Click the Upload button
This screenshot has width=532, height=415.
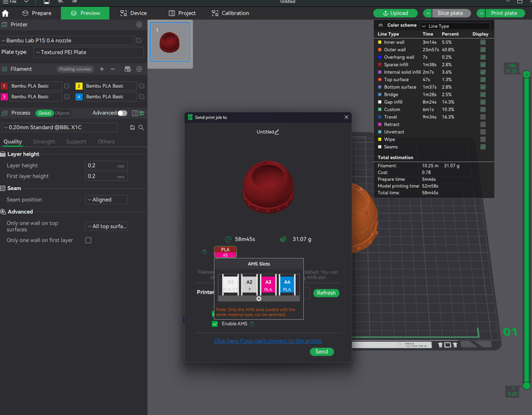(395, 13)
